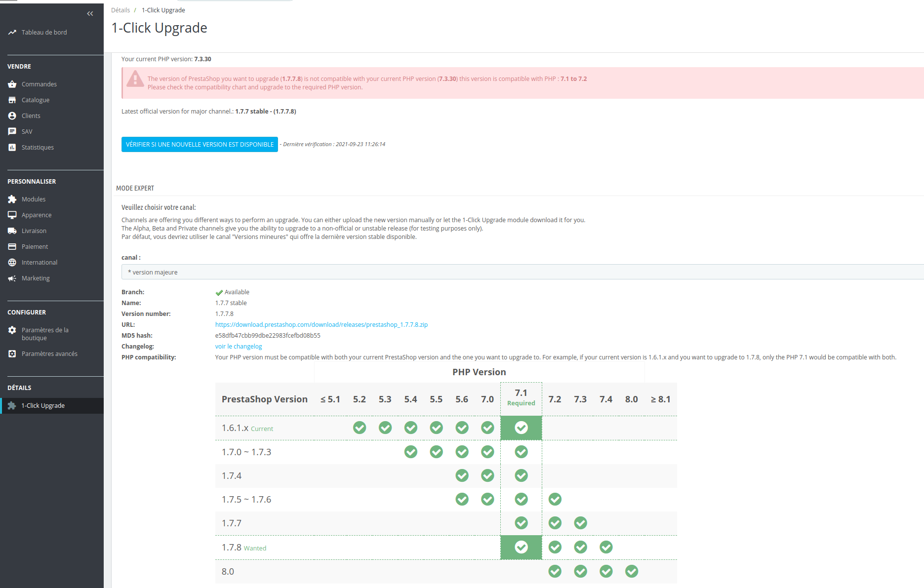This screenshot has height=588, width=924.
Task: Click Détails breadcrumb link
Action: [121, 10]
